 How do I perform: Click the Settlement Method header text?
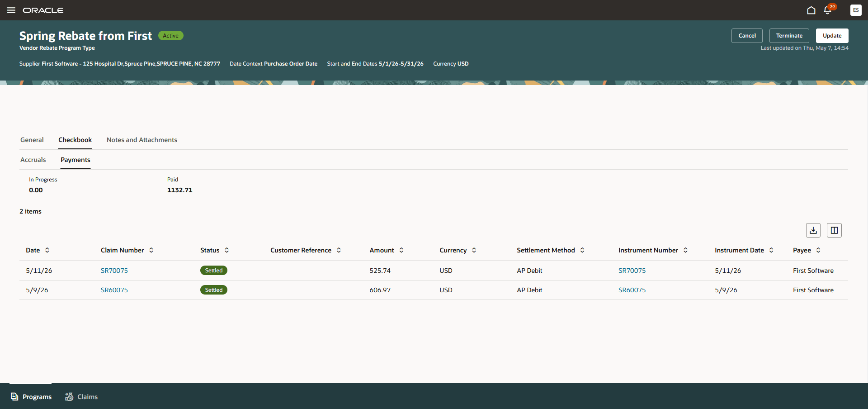coord(546,250)
